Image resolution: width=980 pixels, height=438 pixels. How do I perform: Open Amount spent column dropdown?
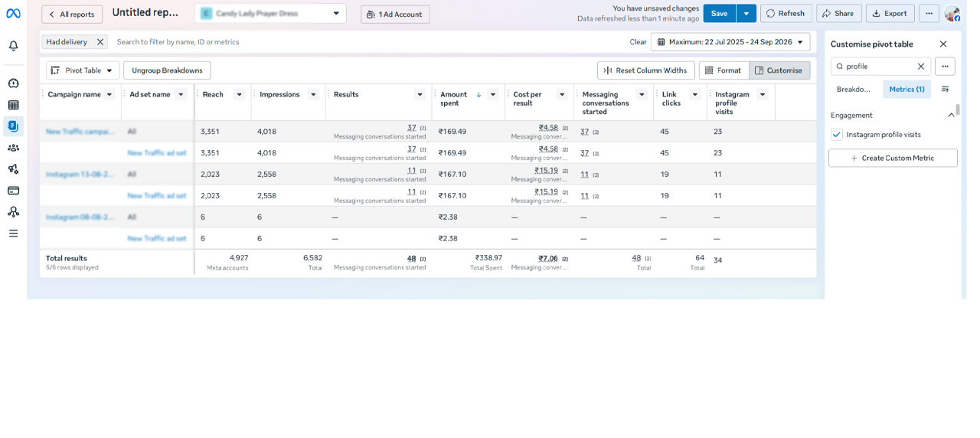coord(493,95)
